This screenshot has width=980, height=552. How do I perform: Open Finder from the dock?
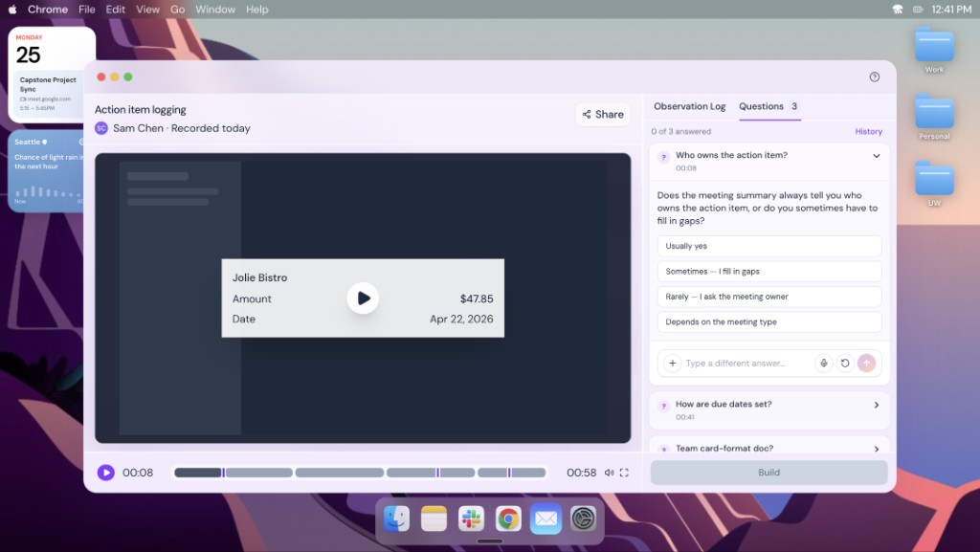[x=396, y=519]
